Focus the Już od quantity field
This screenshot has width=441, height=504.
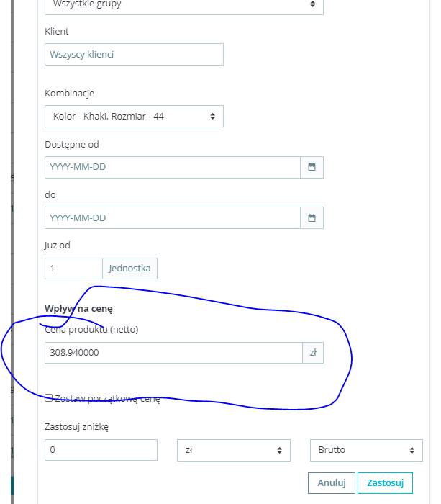coord(73,268)
